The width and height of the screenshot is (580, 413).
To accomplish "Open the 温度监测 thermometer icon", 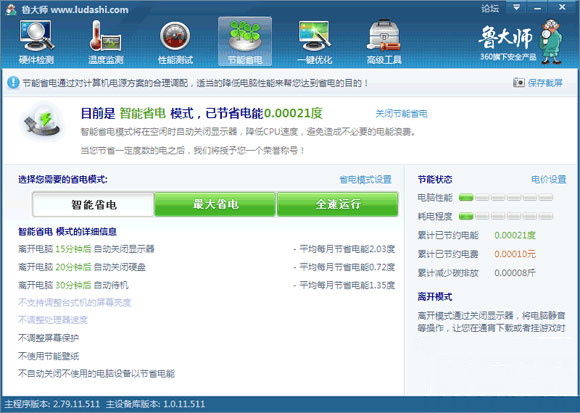I will click(x=105, y=43).
